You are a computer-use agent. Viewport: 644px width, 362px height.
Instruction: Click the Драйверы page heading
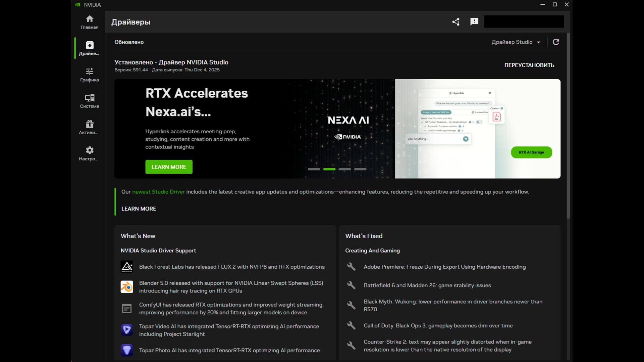tap(131, 22)
